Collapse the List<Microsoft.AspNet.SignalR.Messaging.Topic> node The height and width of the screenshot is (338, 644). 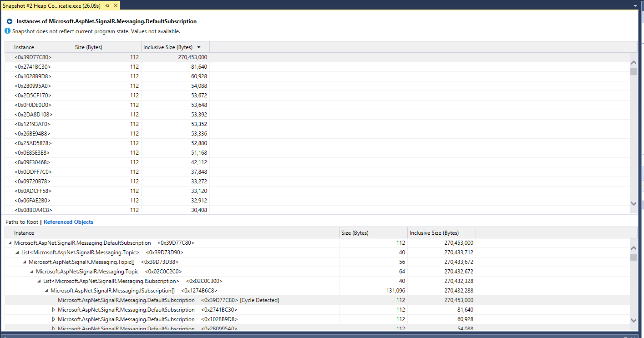click(16, 252)
